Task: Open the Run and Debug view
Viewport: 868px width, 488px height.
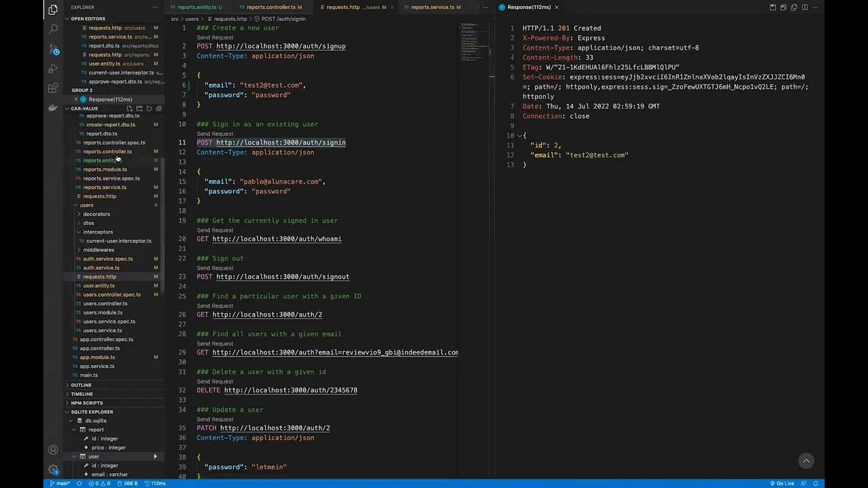Action: [53, 68]
